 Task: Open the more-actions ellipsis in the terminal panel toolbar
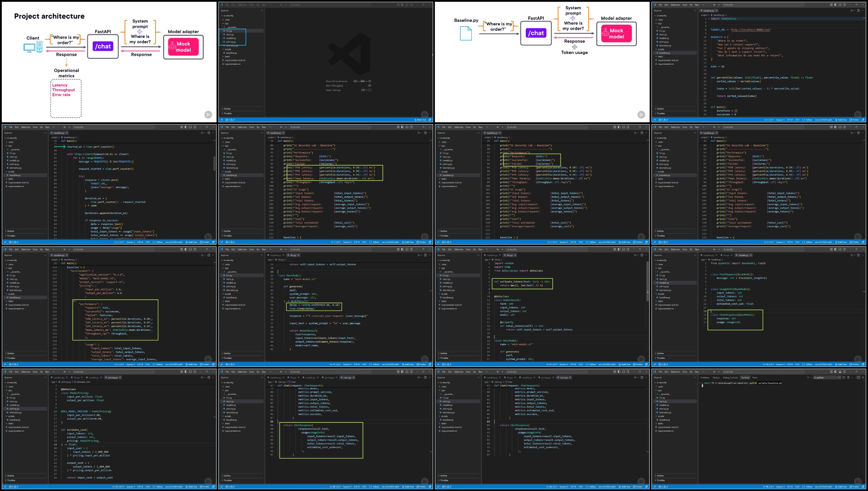853,377
